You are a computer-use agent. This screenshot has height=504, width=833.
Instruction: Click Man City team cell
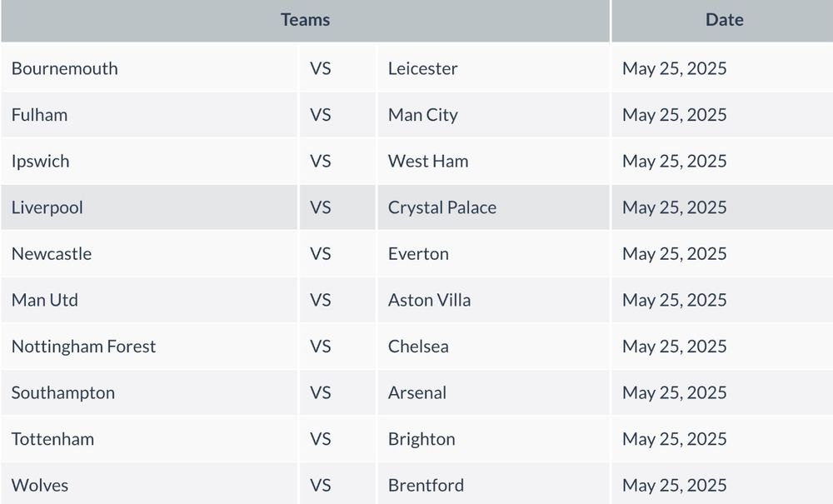point(493,115)
